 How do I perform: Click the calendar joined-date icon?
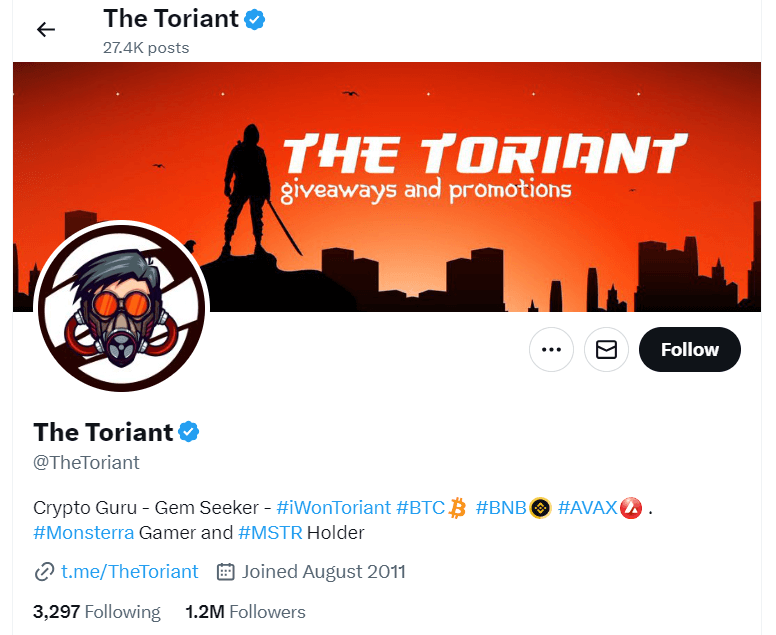click(x=226, y=572)
